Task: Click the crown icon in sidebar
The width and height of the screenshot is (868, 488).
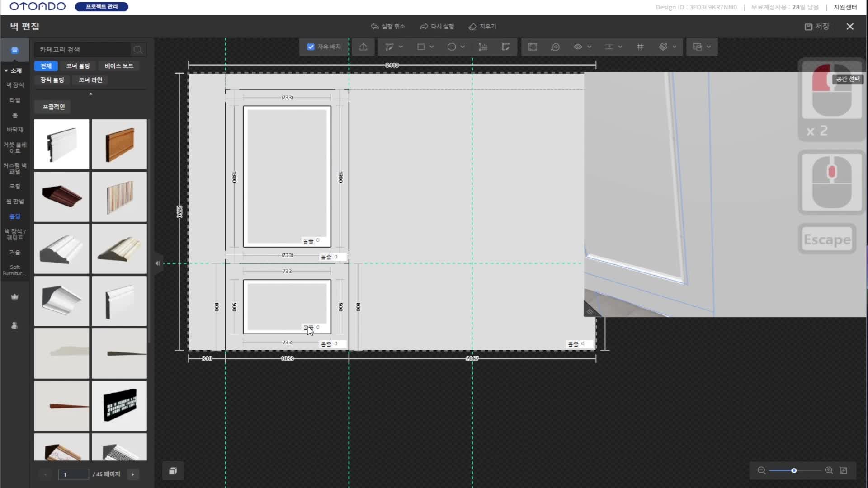Action: 14,297
